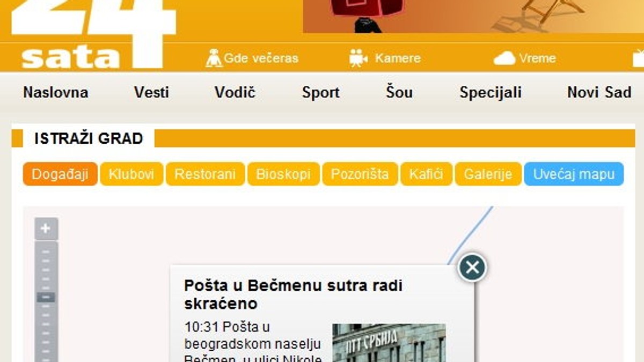Click the PTT Srbija building thumbnail
Viewport: 644px width, 362px height.
pos(389,343)
